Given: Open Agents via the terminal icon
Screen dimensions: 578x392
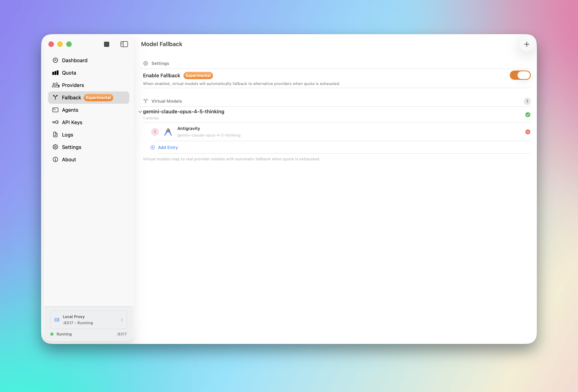Looking at the screenshot, I should (55, 110).
